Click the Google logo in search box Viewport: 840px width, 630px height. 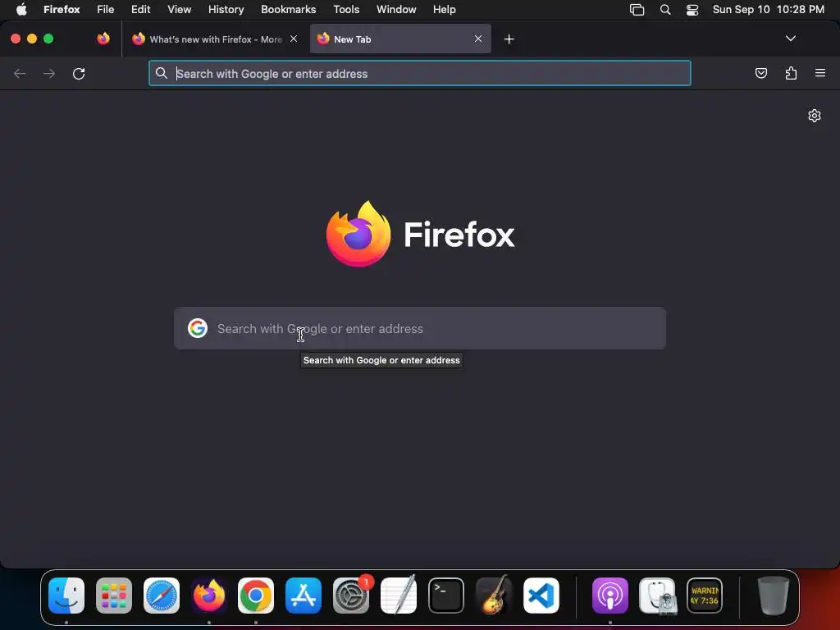(x=198, y=328)
